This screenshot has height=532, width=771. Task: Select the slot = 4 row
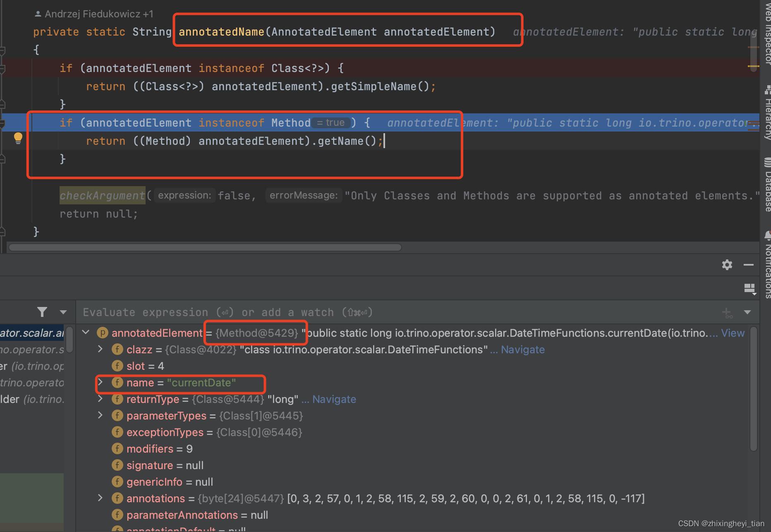tap(414, 366)
